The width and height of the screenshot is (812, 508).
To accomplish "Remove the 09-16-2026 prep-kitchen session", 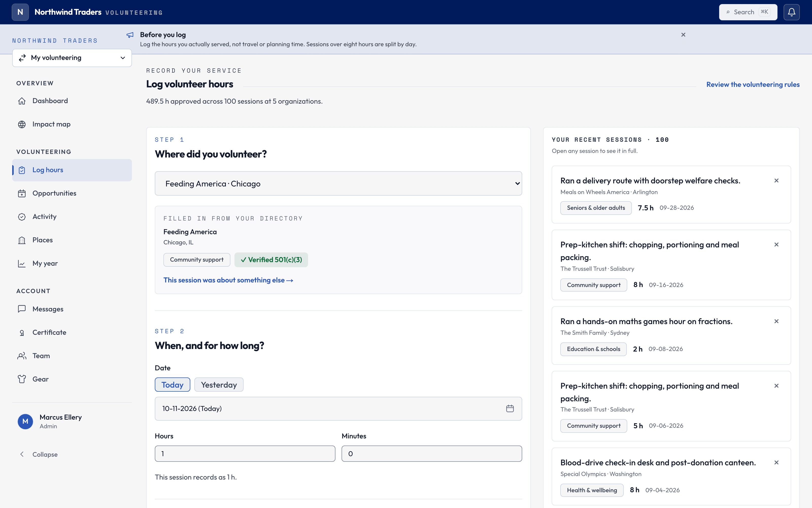I will point(776,245).
